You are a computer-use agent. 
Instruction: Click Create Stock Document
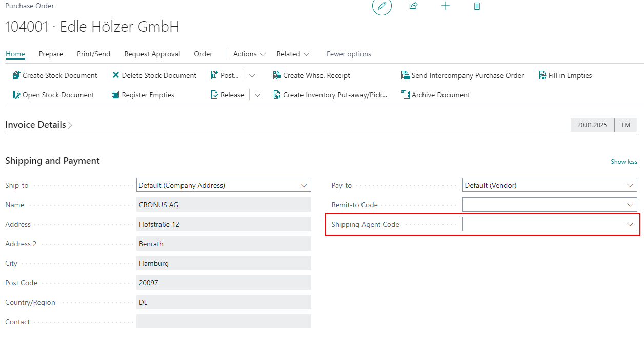coord(55,75)
